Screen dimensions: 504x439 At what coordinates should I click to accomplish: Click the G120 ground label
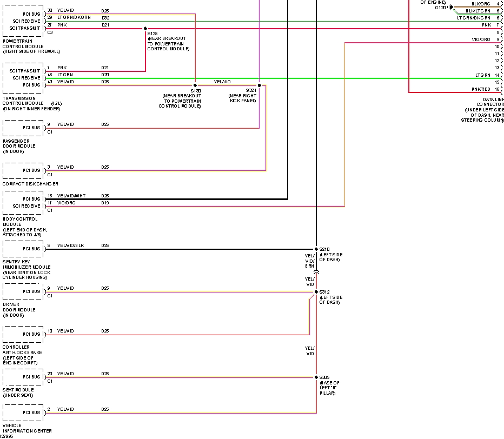[440, 8]
